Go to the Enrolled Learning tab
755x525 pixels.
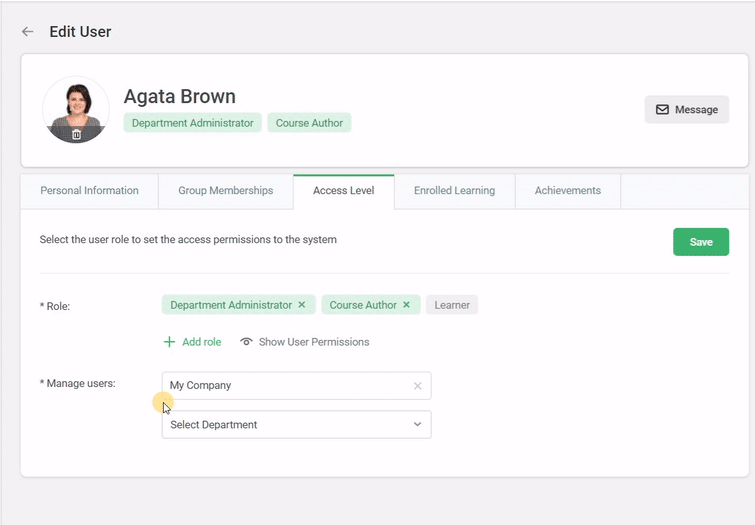pyautogui.click(x=454, y=191)
